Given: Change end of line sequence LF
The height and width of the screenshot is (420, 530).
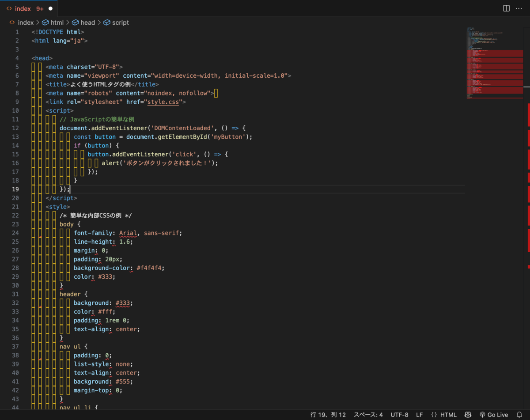Looking at the screenshot, I should point(420,415).
